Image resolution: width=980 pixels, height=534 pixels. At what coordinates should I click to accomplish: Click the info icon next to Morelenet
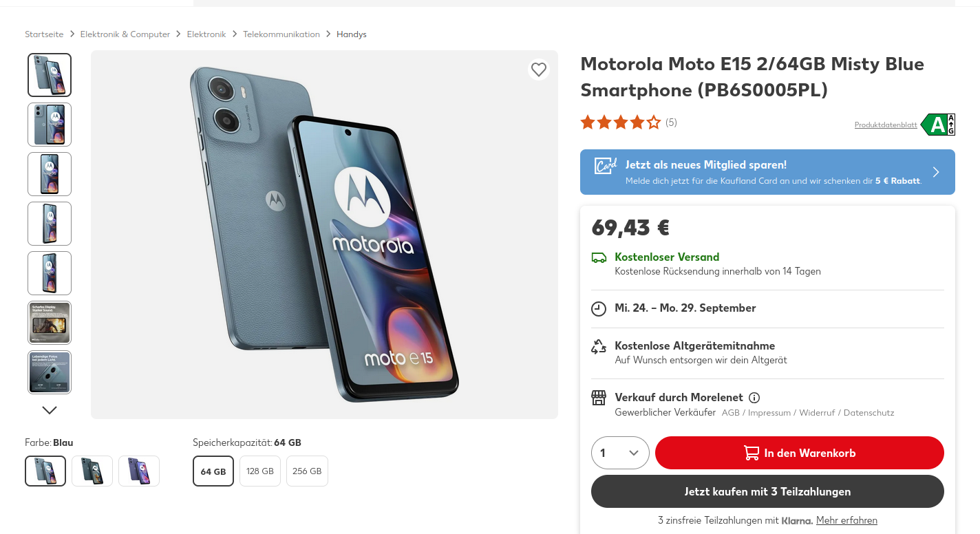click(x=754, y=398)
